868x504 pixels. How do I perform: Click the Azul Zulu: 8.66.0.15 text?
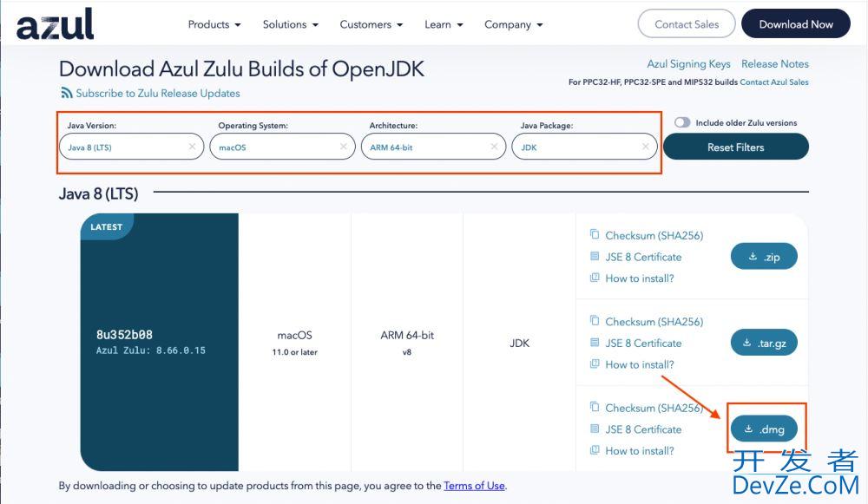[150, 350]
